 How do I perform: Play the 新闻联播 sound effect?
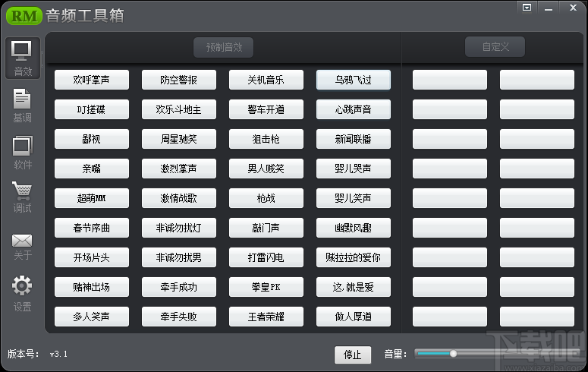[354, 139]
